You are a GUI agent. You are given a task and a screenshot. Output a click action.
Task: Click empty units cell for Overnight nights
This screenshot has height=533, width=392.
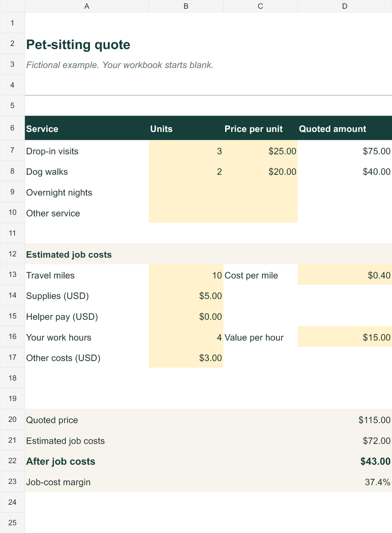point(186,192)
